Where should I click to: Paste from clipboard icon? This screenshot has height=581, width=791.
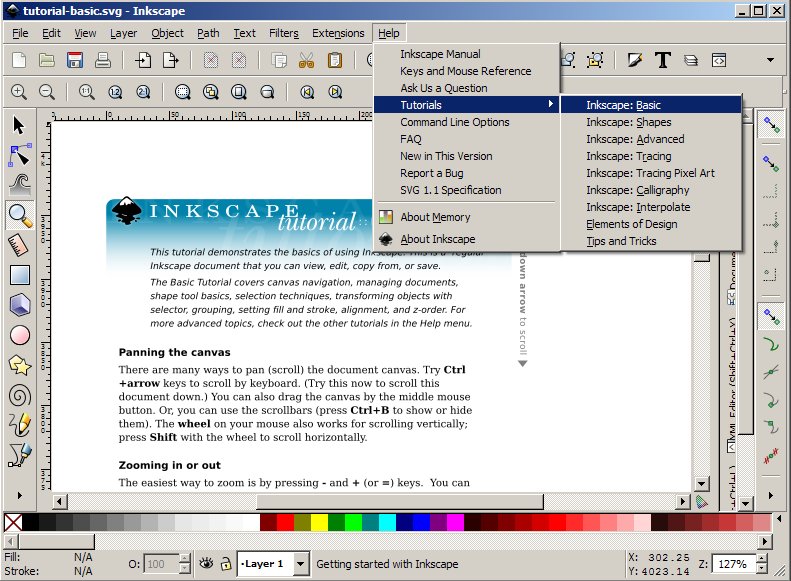[334, 60]
